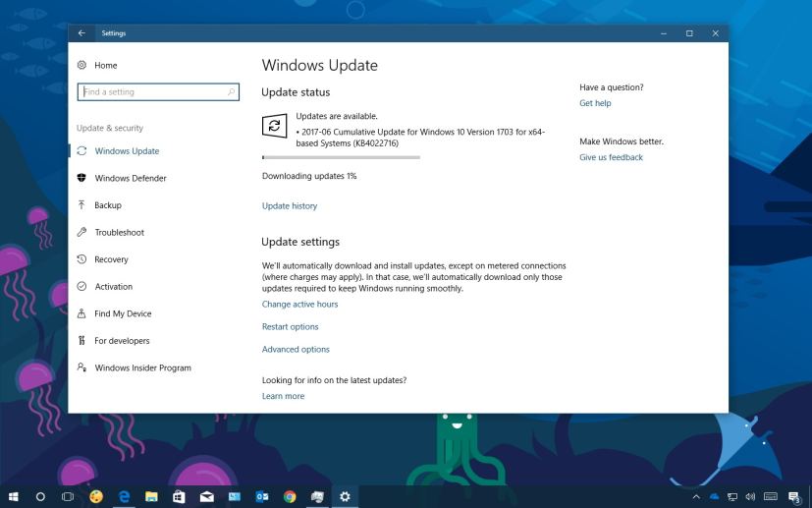Open the network tray icon

pyautogui.click(x=732, y=496)
